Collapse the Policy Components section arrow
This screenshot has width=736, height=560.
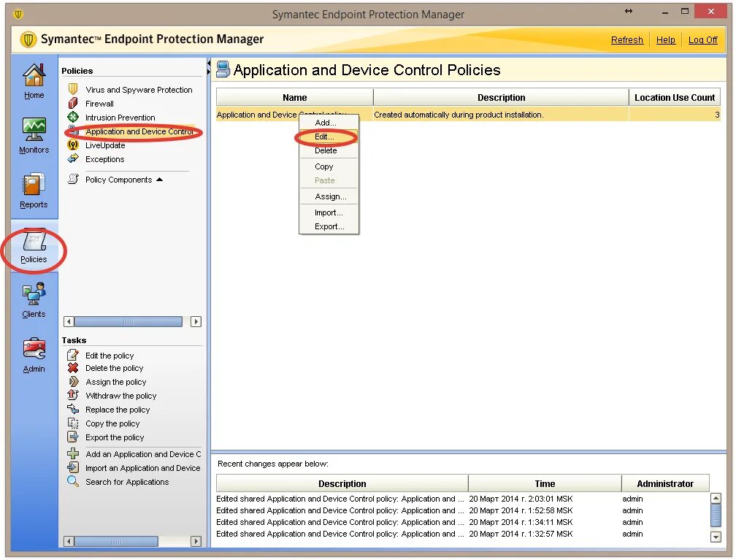pyautogui.click(x=160, y=180)
